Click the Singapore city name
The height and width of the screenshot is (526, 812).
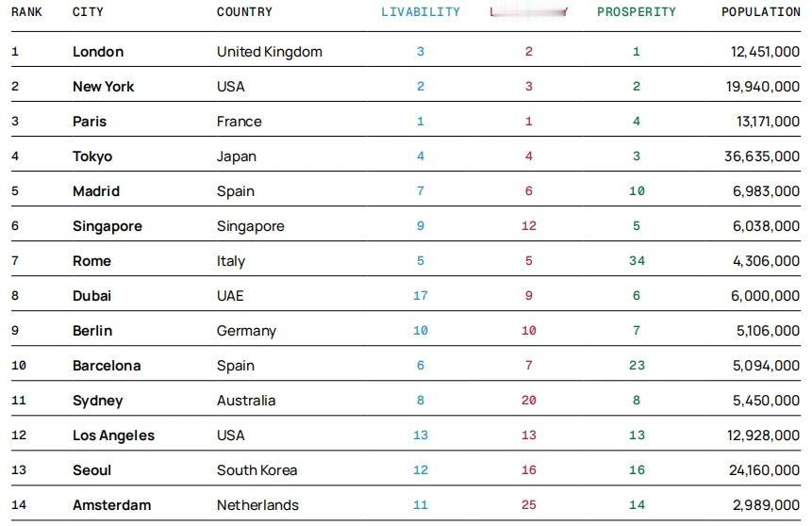click(x=108, y=226)
